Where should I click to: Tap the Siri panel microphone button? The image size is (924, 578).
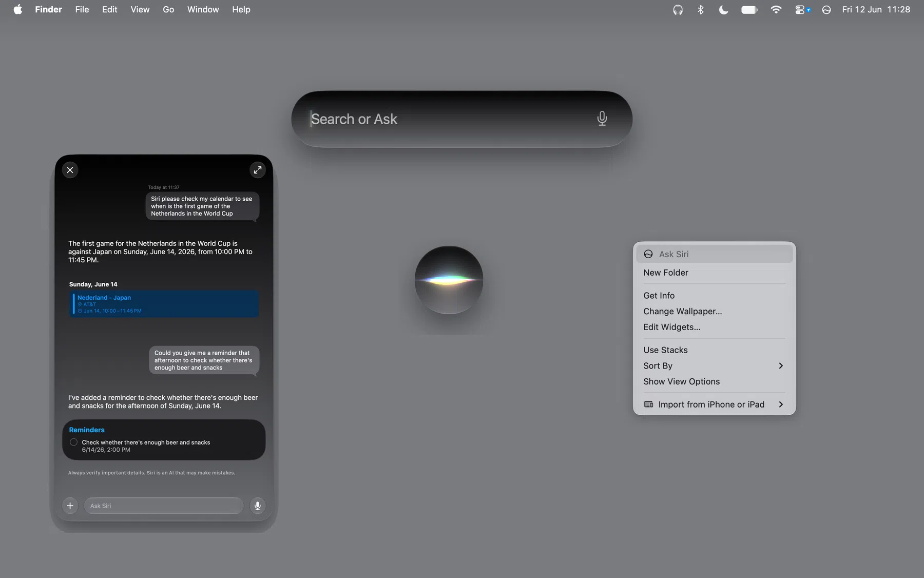258,506
